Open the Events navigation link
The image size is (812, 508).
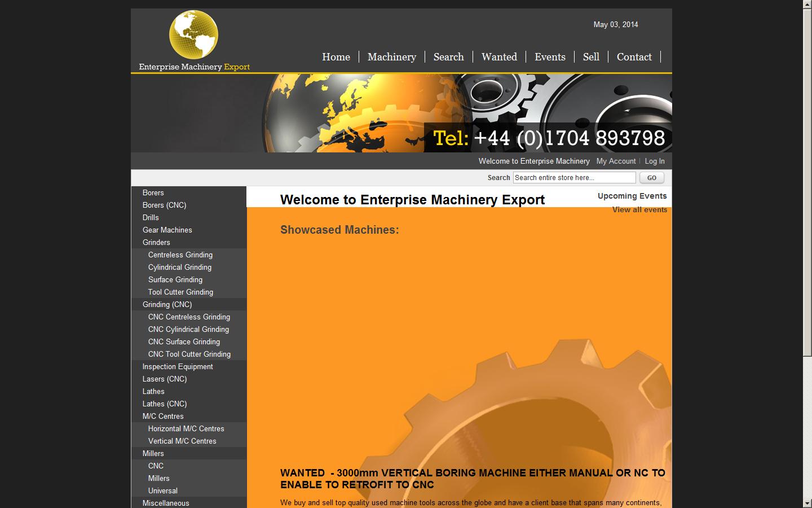click(x=550, y=57)
